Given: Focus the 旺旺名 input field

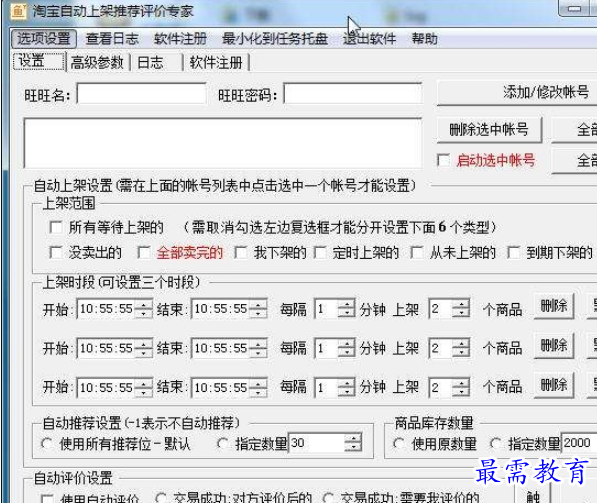Looking at the screenshot, I should [142, 93].
